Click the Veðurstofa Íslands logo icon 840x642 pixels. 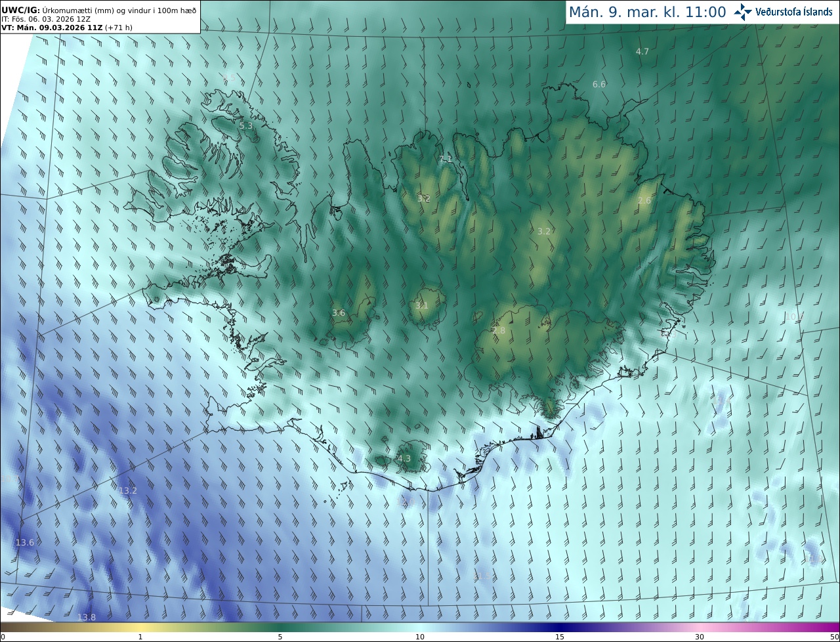pyautogui.click(x=743, y=12)
